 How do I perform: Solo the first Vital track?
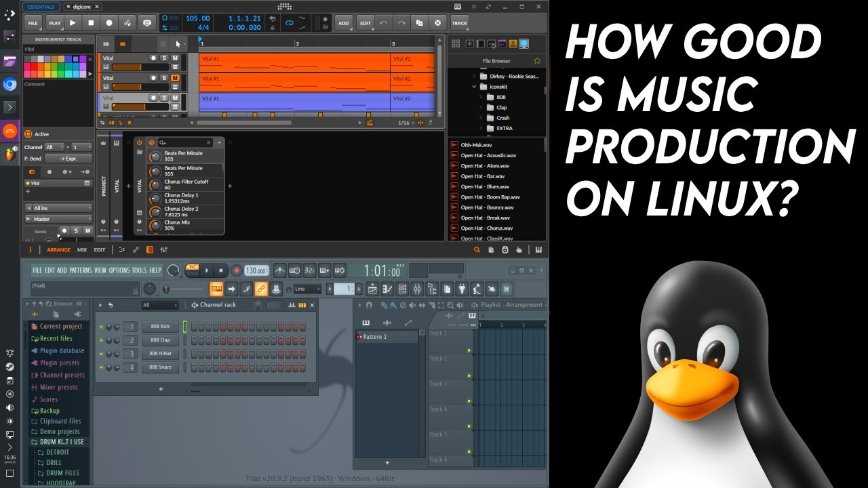(163, 58)
